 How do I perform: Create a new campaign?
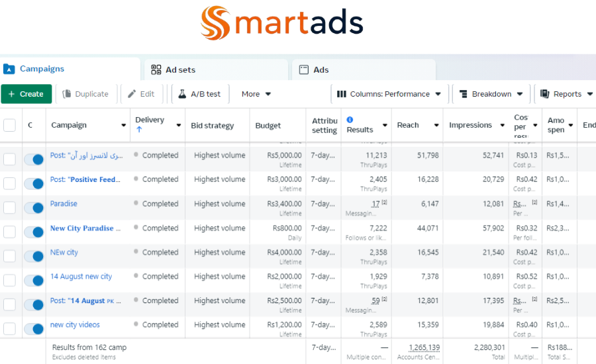coord(26,94)
